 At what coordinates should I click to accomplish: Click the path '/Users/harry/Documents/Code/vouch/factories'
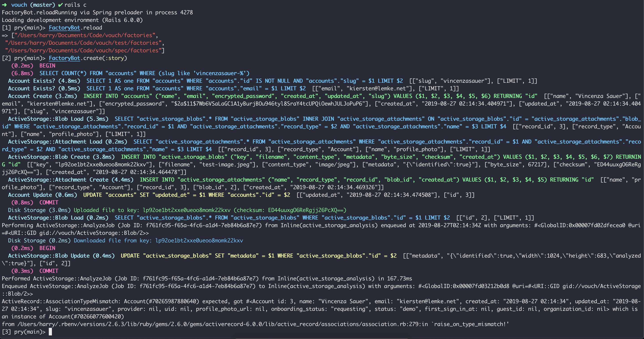click(85, 35)
